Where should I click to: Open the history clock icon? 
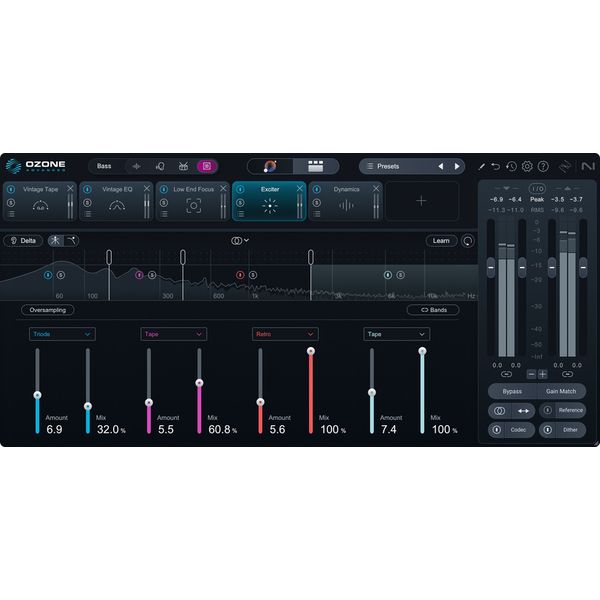coord(511,166)
